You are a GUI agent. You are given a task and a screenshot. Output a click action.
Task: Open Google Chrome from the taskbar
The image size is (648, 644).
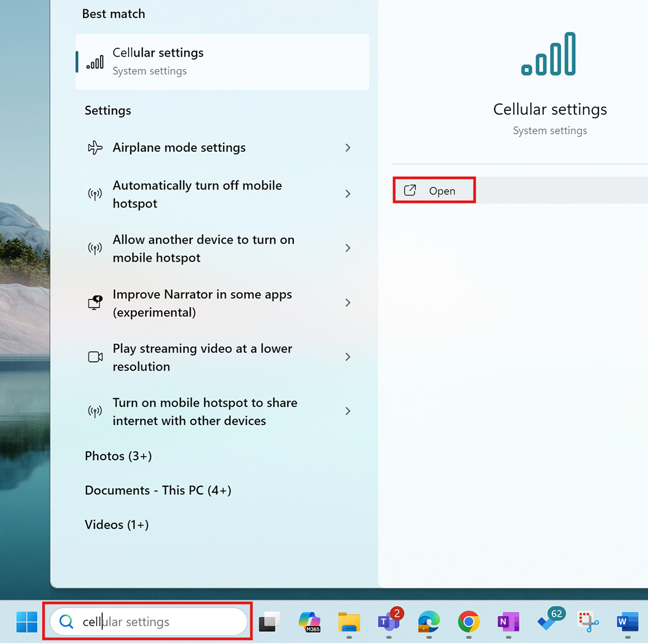coord(469,622)
